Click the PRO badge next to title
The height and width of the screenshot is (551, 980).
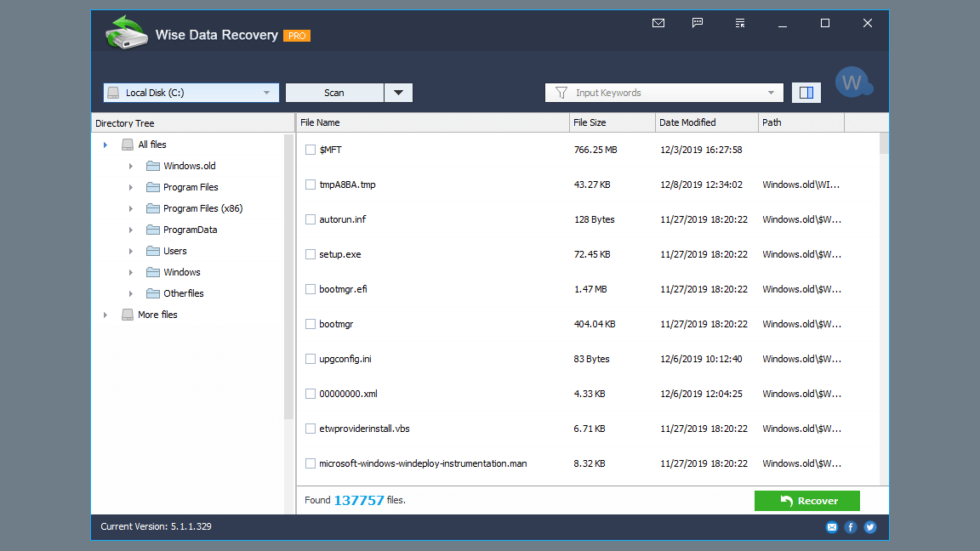click(x=297, y=36)
